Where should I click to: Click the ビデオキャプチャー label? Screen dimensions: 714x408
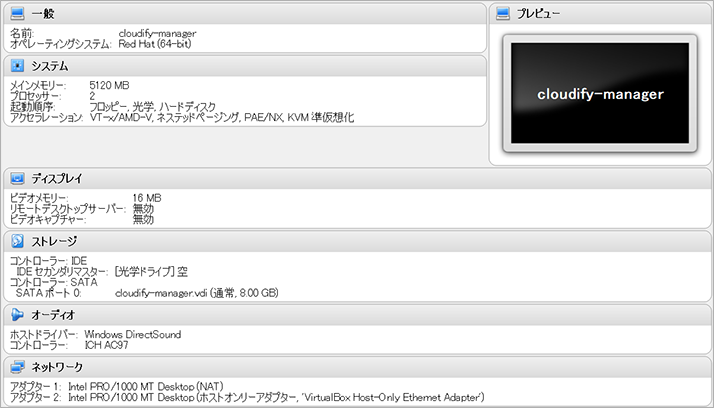click(x=48, y=219)
